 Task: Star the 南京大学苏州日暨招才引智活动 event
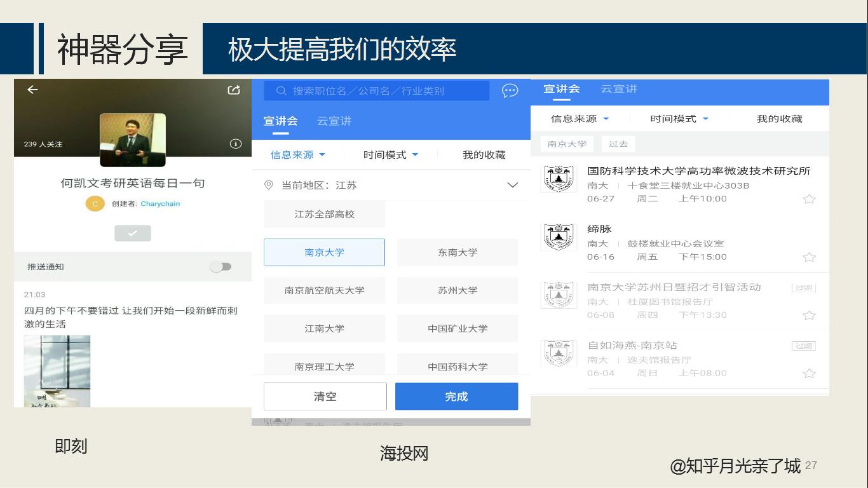click(x=809, y=315)
